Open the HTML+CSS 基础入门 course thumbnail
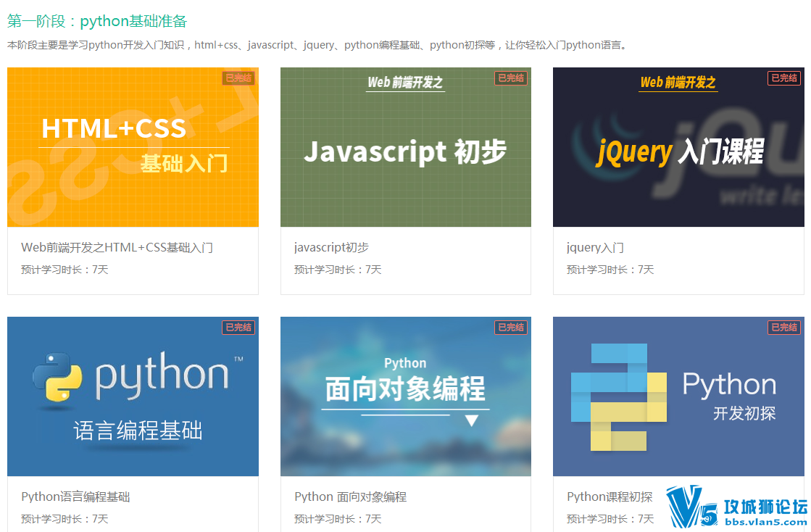Viewport: 811px width, 532px height. click(133, 147)
